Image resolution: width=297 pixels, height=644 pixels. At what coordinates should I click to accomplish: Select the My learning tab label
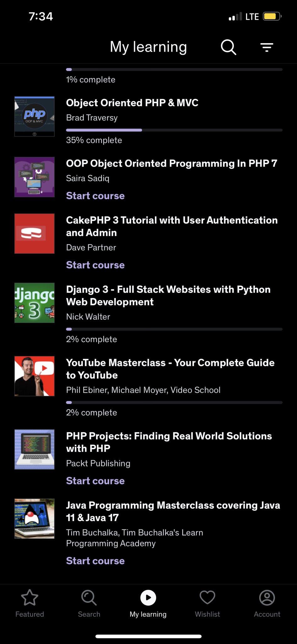pyautogui.click(x=148, y=614)
